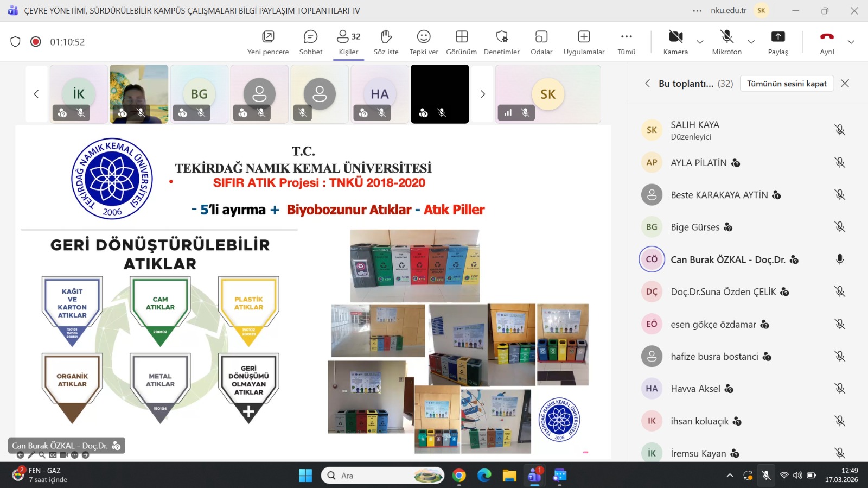This screenshot has width=868, height=488.
Task: Click Tümünün sesini kapat button
Action: pos(787,84)
